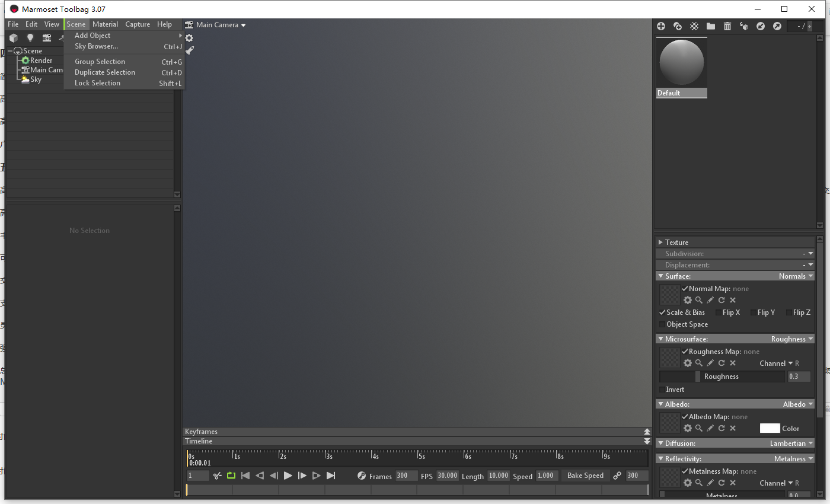830x504 pixels.
Task: Choose Sky Browser... from the Scene menu
Action: click(124, 46)
